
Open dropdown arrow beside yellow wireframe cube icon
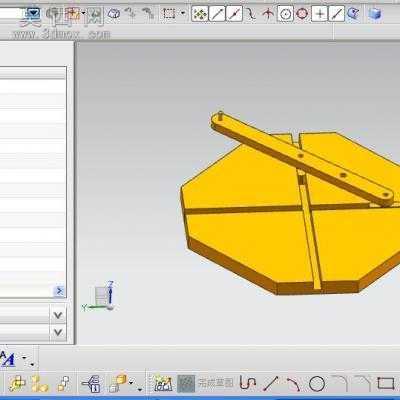point(131,382)
